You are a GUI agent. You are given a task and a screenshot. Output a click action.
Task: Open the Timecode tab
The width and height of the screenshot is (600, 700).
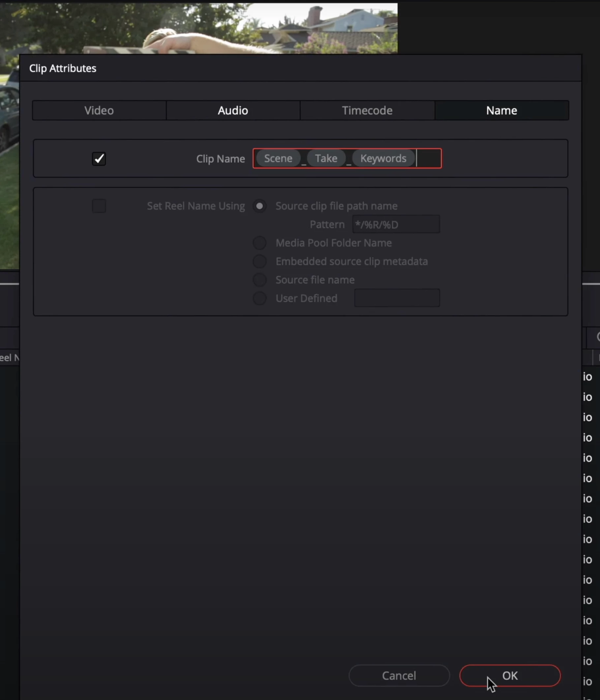pos(367,111)
